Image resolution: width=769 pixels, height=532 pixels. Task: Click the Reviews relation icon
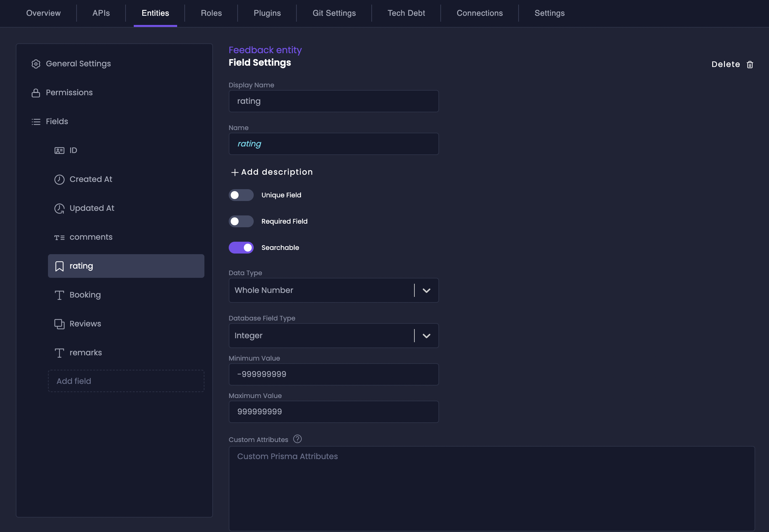[x=59, y=324]
